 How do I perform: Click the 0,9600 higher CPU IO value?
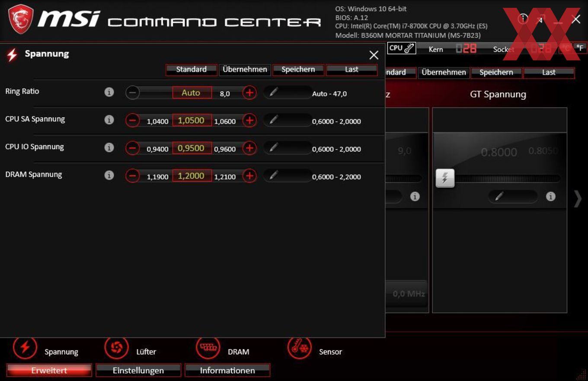pyautogui.click(x=225, y=149)
